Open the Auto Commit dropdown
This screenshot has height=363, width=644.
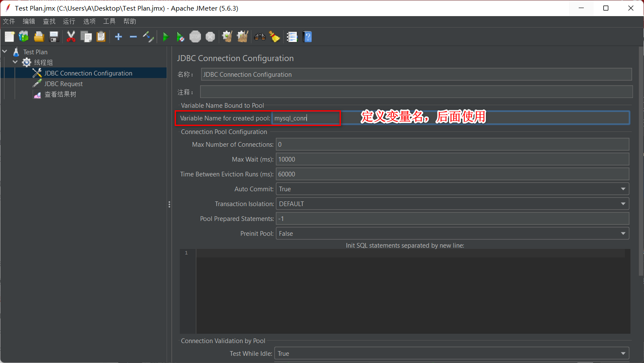click(x=452, y=189)
